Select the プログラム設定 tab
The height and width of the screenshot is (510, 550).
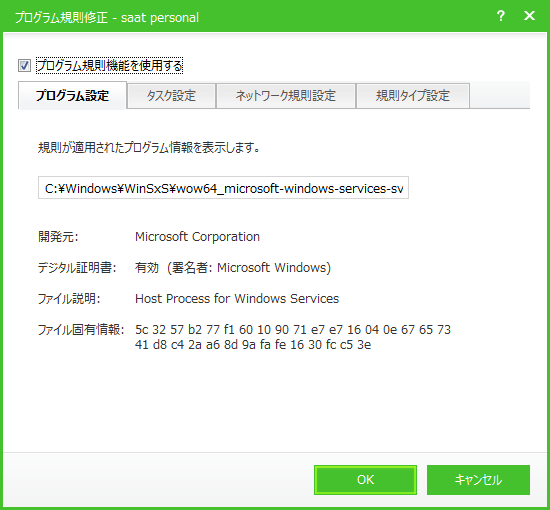coord(72,95)
